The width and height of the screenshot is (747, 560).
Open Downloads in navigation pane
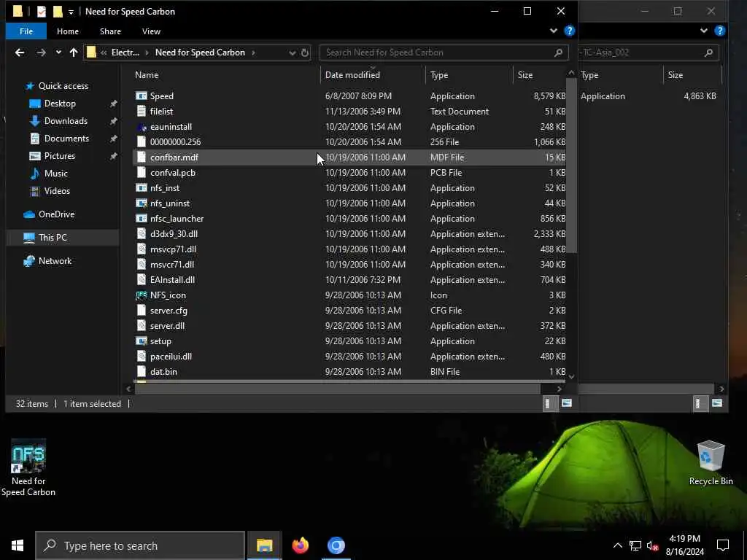point(66,121)
